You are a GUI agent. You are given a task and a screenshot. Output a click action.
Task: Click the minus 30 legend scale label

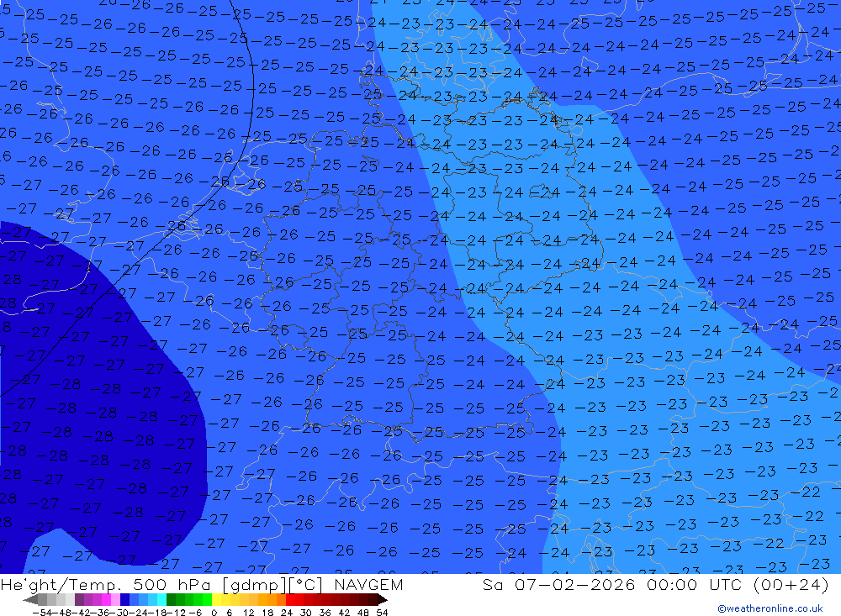tap(120, 613)
